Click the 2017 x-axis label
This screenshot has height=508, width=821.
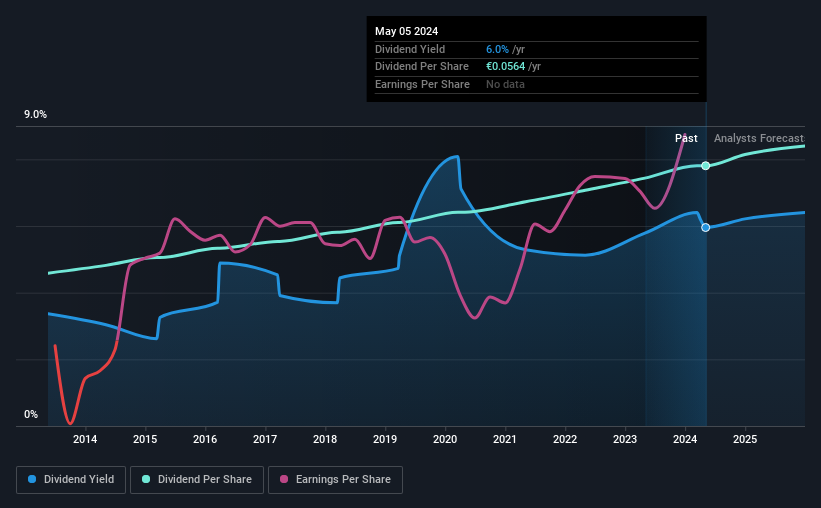265,439
